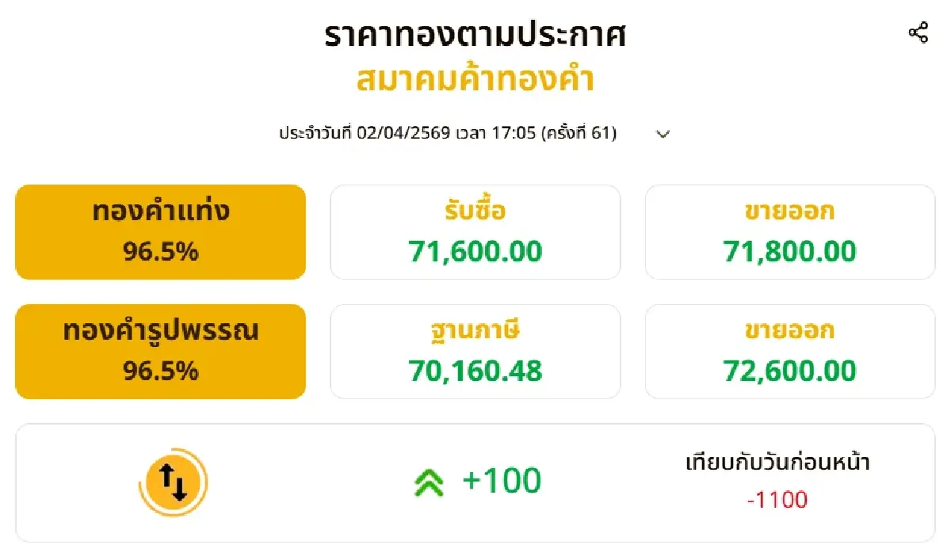Click the ฐานภาษี 70,160.48 panel
The width and height of the screenshot is (951, 560).
(475, 351)
